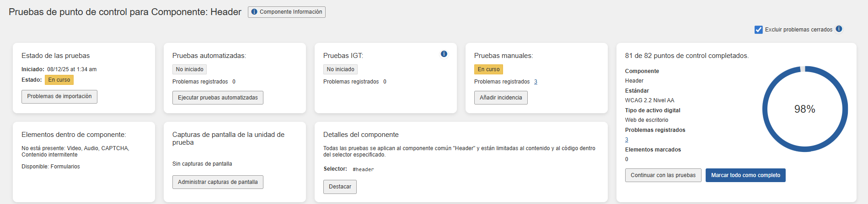868x204 pixels.
Task: Run Ejecutar pruebas automatizadas
Action: coord(218,98)
